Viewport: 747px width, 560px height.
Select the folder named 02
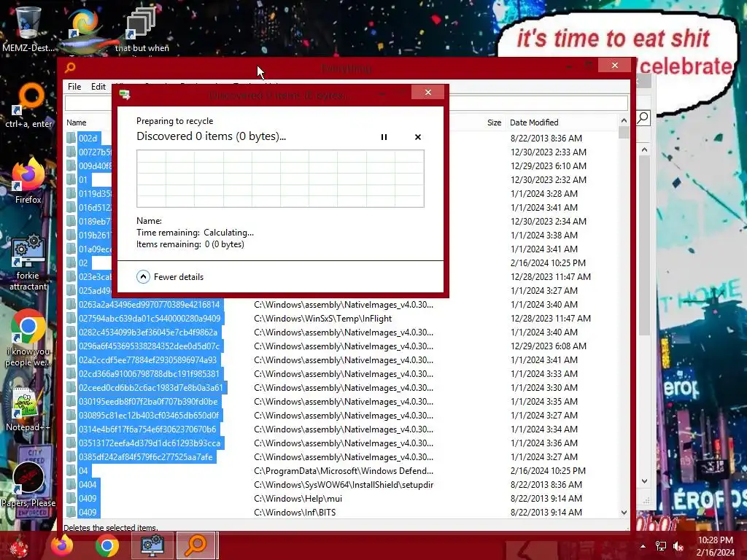point(83,262)
